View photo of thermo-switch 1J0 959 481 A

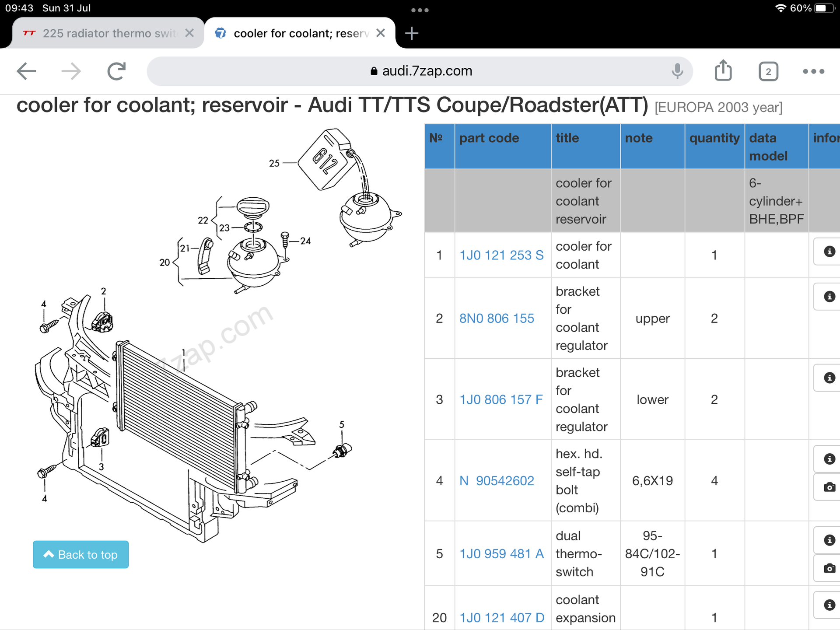(x=829, y=568)
